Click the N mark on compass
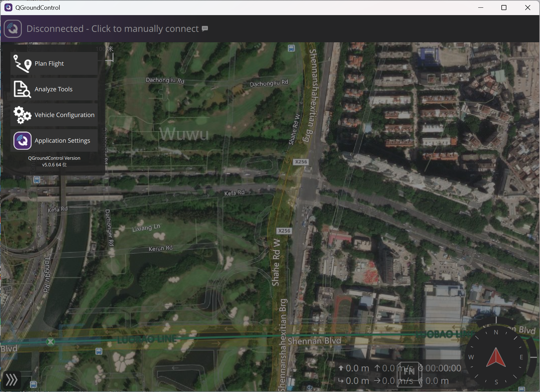Image resolution: width=540 pixels, height=392 pixels. tap(496, 332)
